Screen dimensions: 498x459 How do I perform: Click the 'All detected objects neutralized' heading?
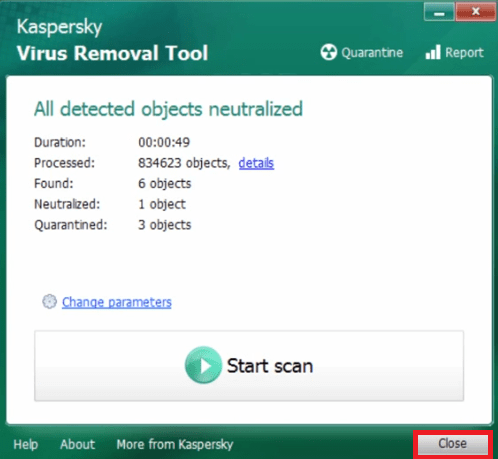click(x=168, y=109)
